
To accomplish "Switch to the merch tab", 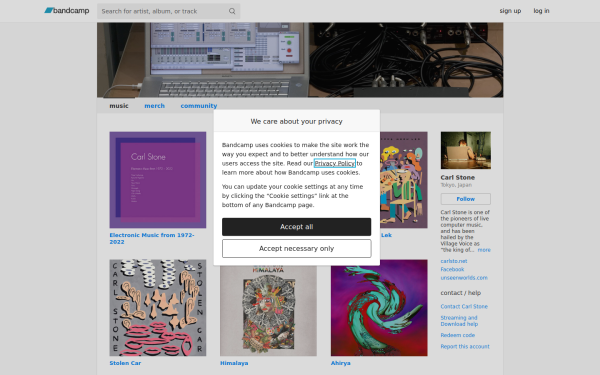I will point(154,106).
